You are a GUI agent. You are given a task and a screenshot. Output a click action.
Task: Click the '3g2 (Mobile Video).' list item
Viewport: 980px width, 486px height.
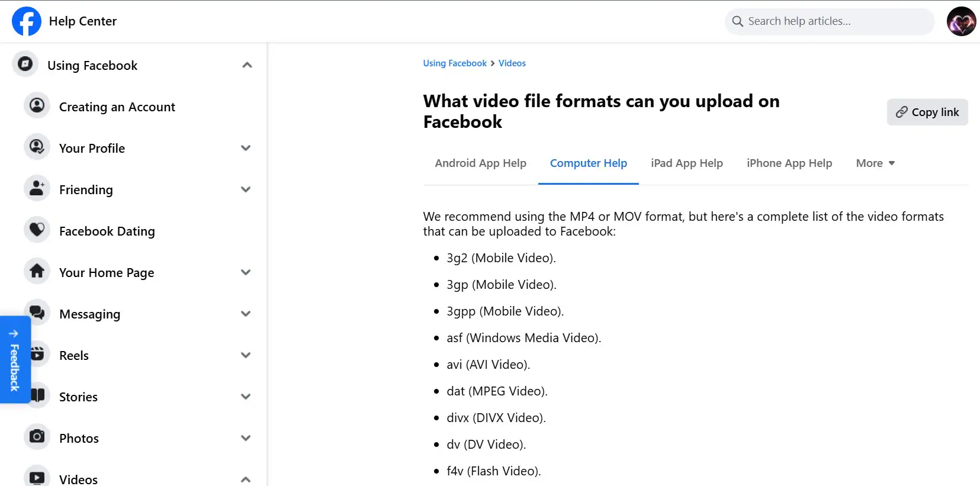tap(501, 258)
